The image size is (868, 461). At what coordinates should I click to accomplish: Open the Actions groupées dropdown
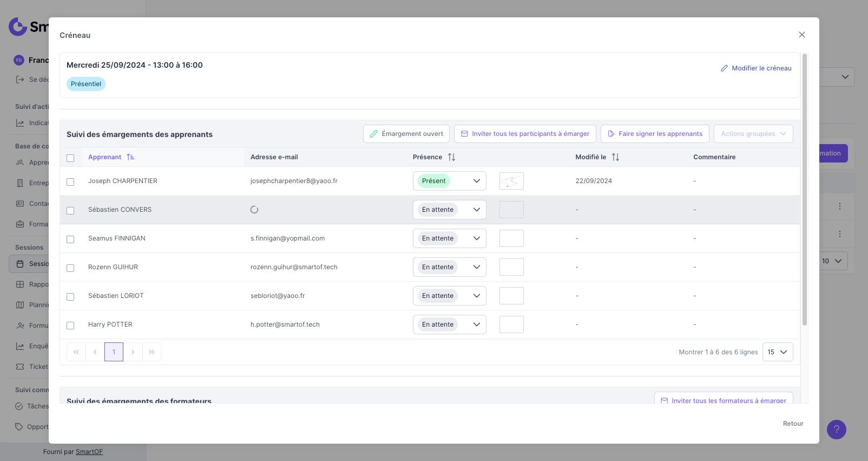753,134
